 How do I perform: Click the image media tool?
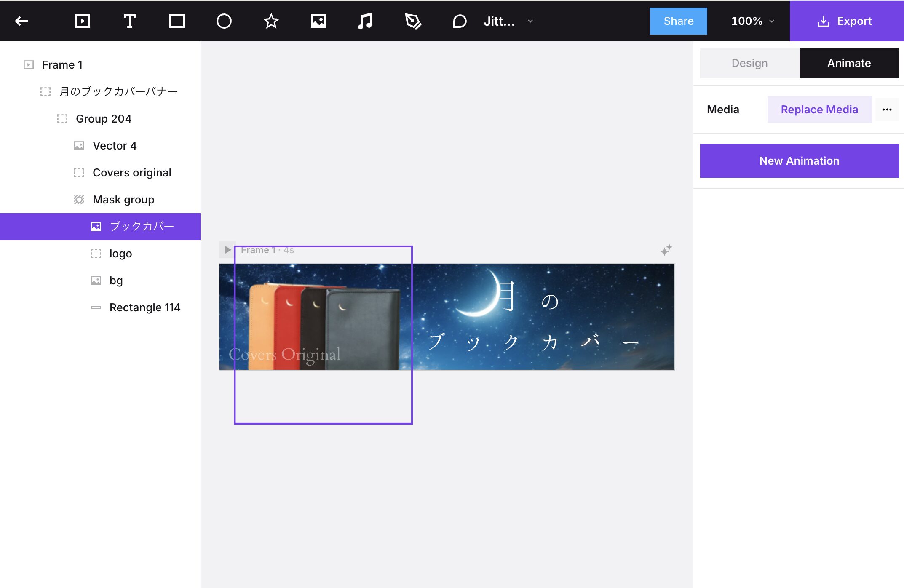pos(318,21)
